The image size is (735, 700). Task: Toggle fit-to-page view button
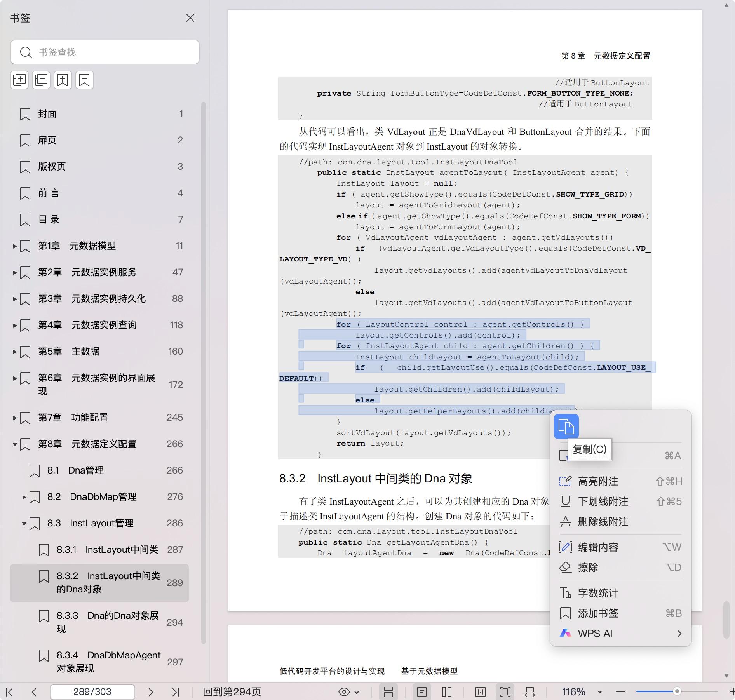click(x=505, y=692)
